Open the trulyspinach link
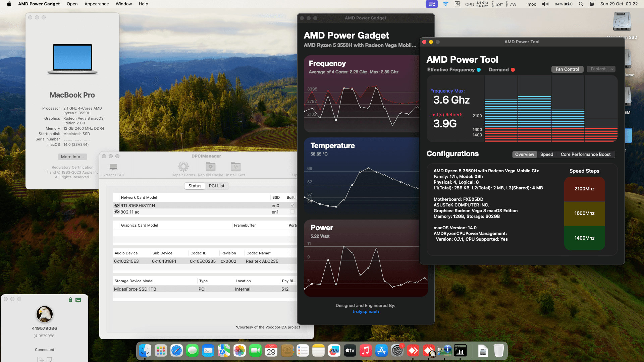Viewport: 644px width, 362px height. [x=366, y=312]
